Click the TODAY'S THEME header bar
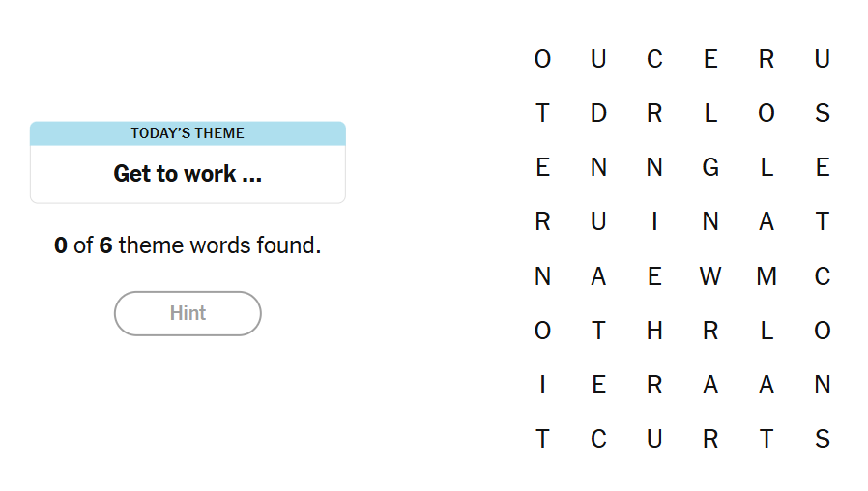This screenshot has height=491, width=868. (188, 133)
